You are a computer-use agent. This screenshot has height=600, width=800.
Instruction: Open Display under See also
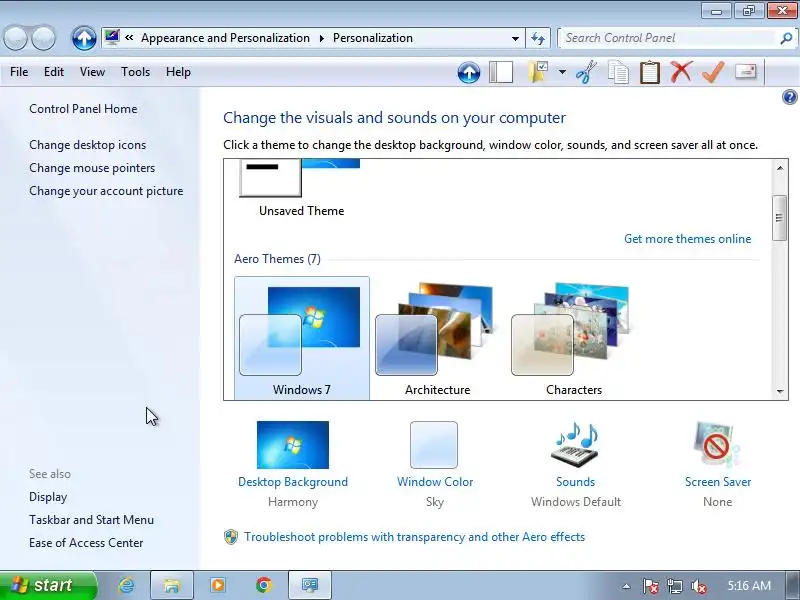[x=48, y=497]
